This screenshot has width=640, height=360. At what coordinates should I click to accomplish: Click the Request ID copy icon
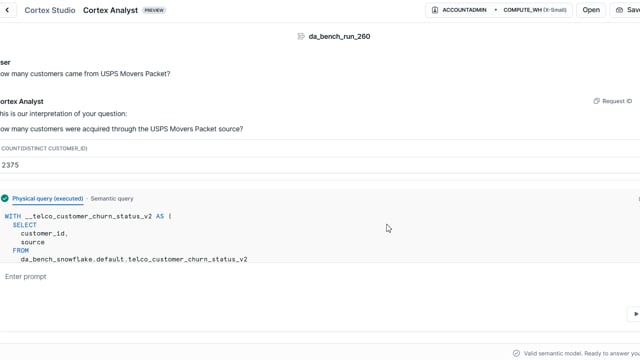tap(596, 101)
